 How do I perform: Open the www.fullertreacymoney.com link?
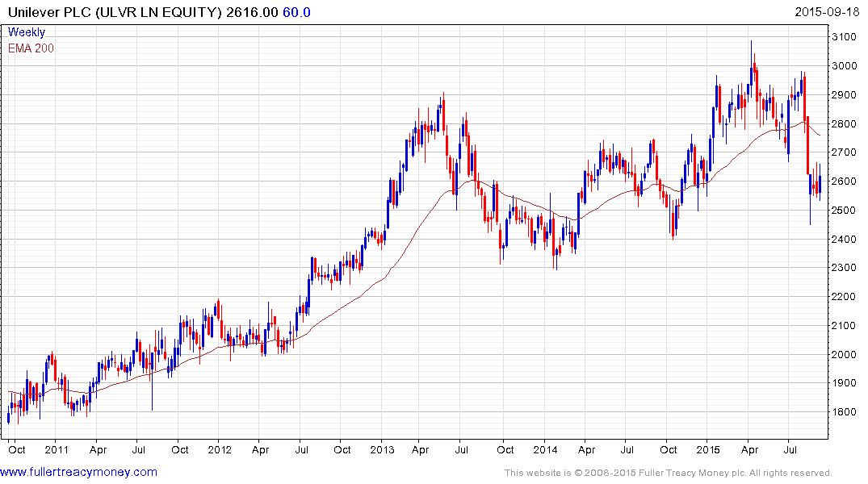point(78,472)
